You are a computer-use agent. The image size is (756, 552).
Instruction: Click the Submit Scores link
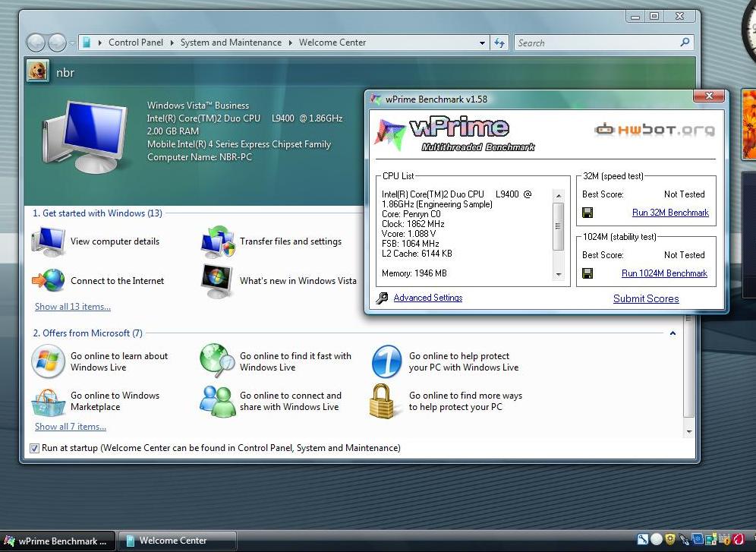pyautogui.click(x=646, y=299)
